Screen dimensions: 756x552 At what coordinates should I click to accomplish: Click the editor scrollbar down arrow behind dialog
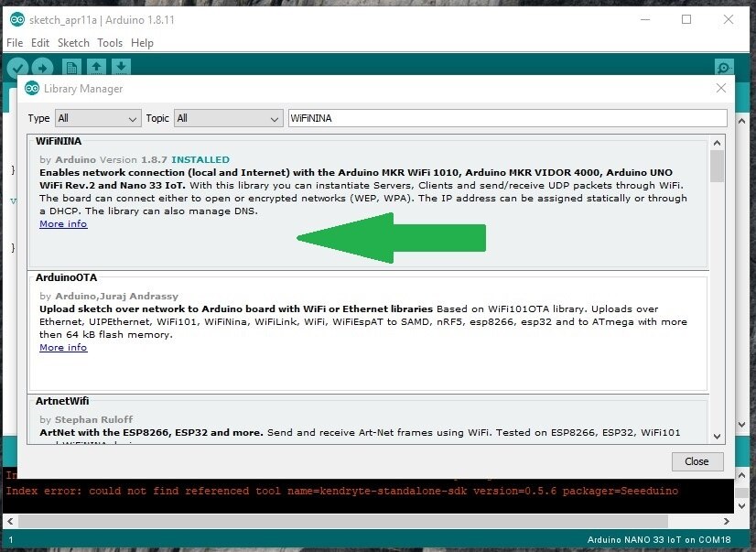(x=742, y=425)
